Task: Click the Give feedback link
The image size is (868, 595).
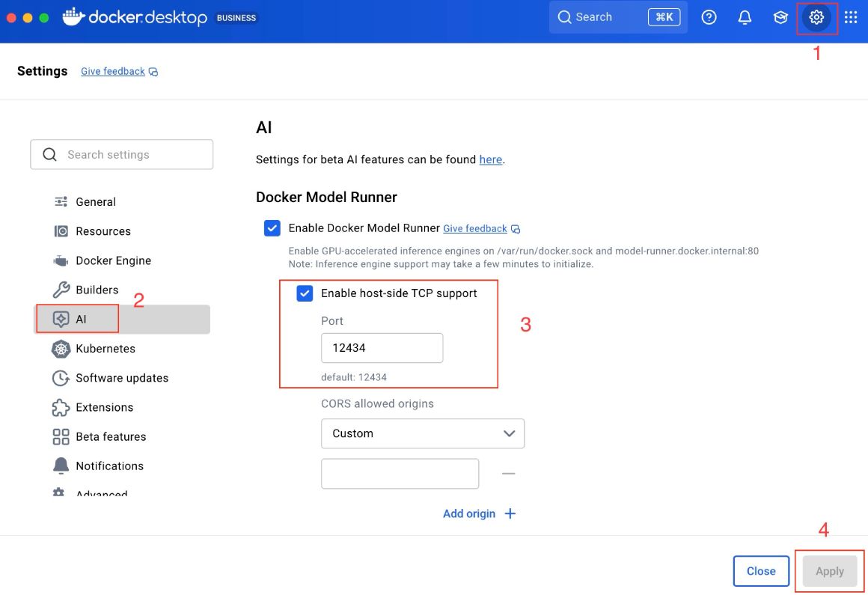Action: [111, 71]
